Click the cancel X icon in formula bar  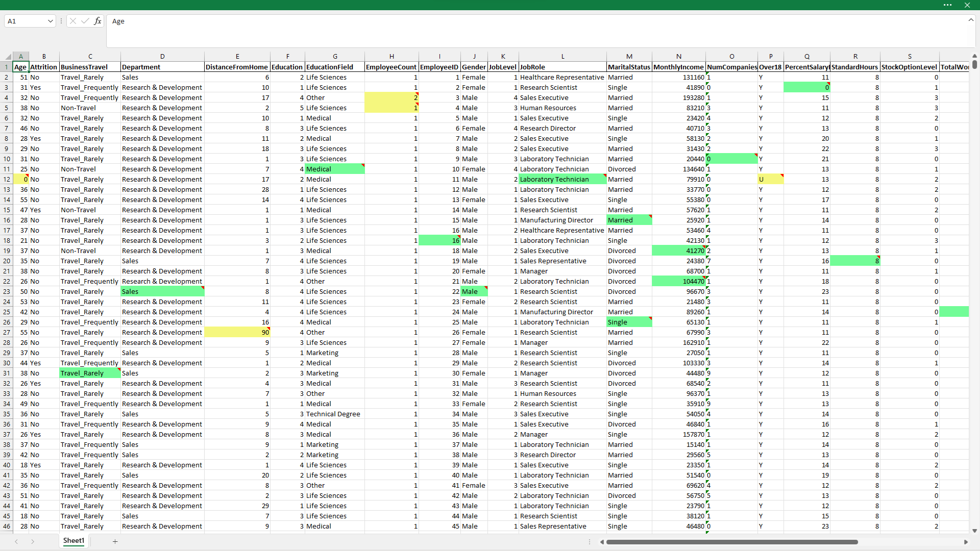73,21
